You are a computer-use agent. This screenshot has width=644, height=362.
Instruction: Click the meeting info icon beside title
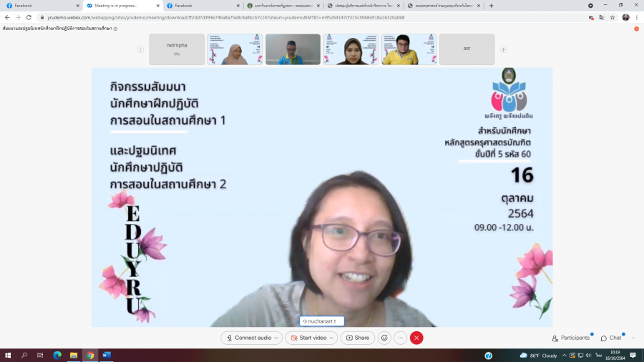click(116, 29)
